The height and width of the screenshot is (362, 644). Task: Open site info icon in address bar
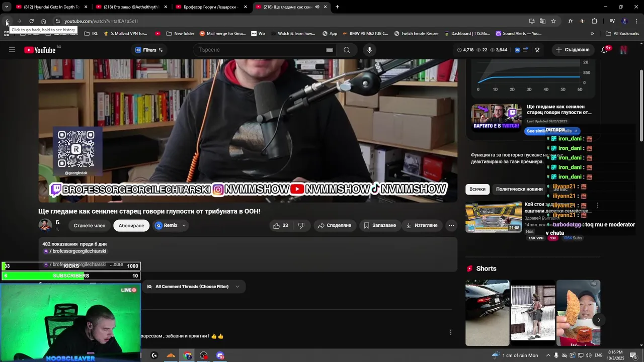point(58,21)
